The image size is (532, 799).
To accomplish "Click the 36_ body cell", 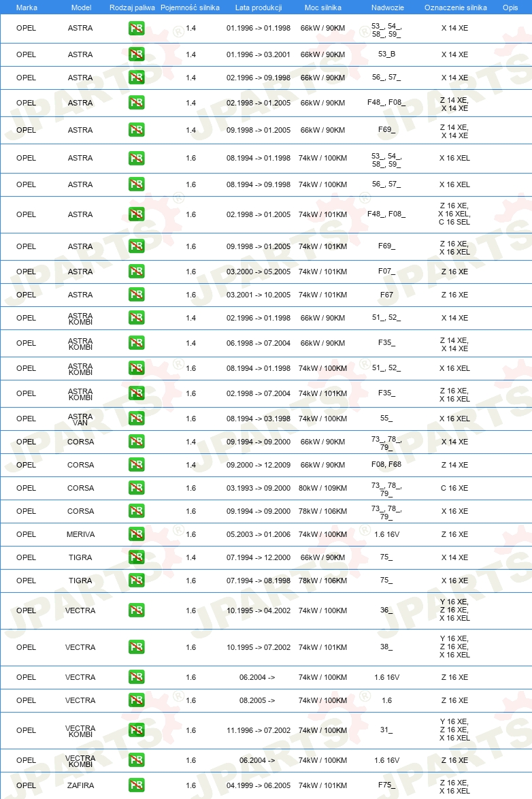I will (386, 610).
